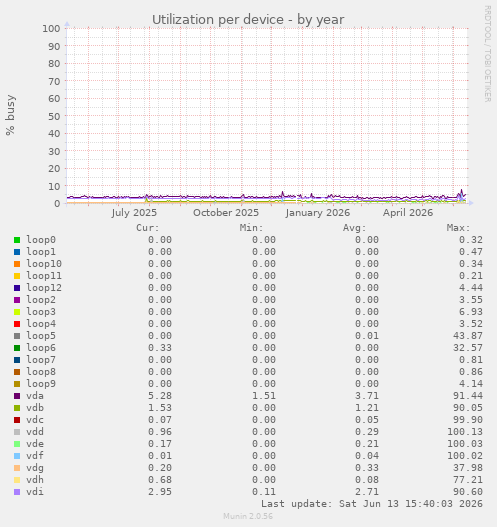Click the loop3 lime legend swatch
497x527 pixels.
point(17,312)
